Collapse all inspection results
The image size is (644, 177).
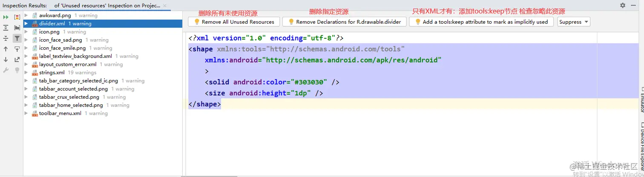[x=6, y=38]
